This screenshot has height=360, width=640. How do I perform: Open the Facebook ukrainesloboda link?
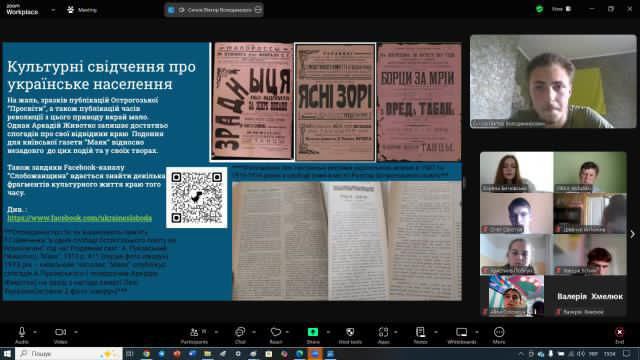coord(80,218)
